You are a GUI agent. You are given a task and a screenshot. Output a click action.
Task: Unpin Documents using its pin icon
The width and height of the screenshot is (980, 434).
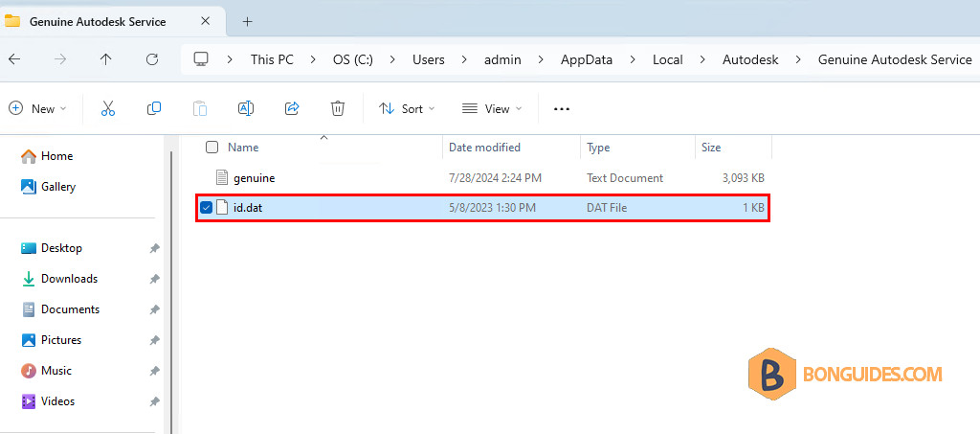pos(154,309)
